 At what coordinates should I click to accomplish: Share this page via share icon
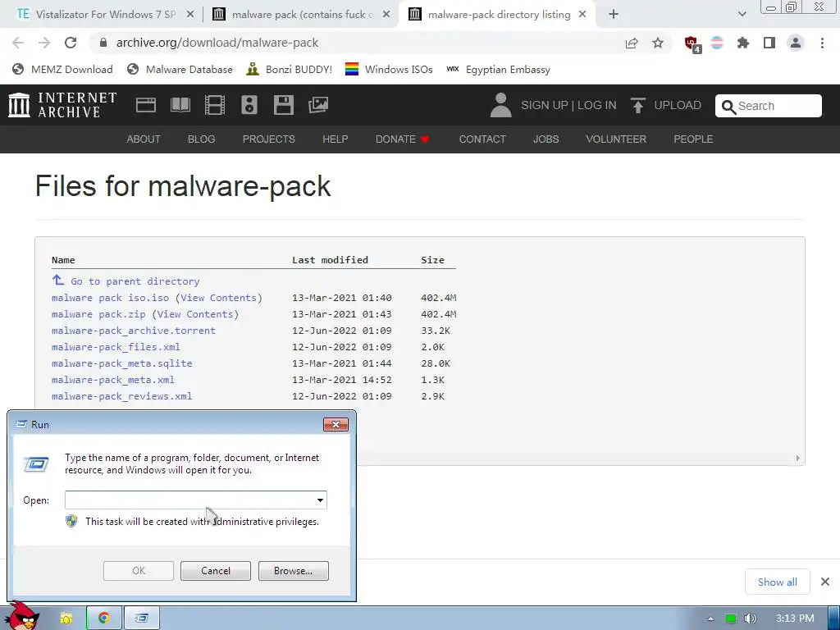coord(632,43)
